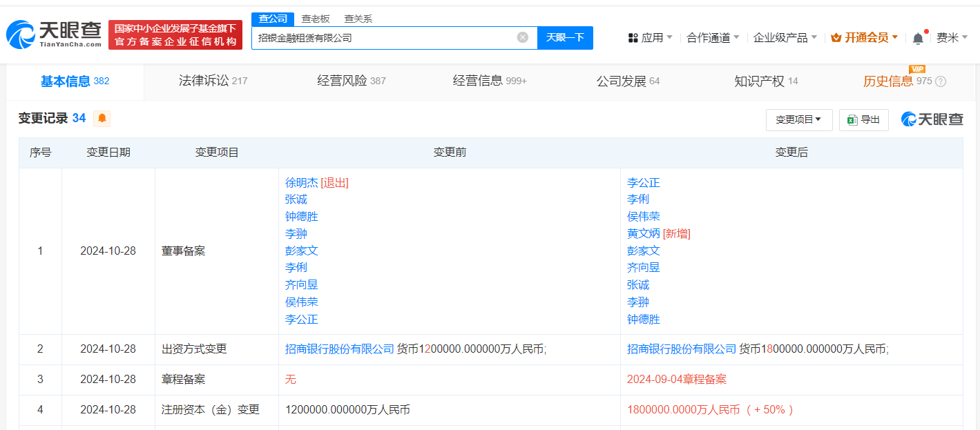Expand the 企业级产品 dropdown
The width and height of the screenshot is (980, 430).
pos(785,38)
